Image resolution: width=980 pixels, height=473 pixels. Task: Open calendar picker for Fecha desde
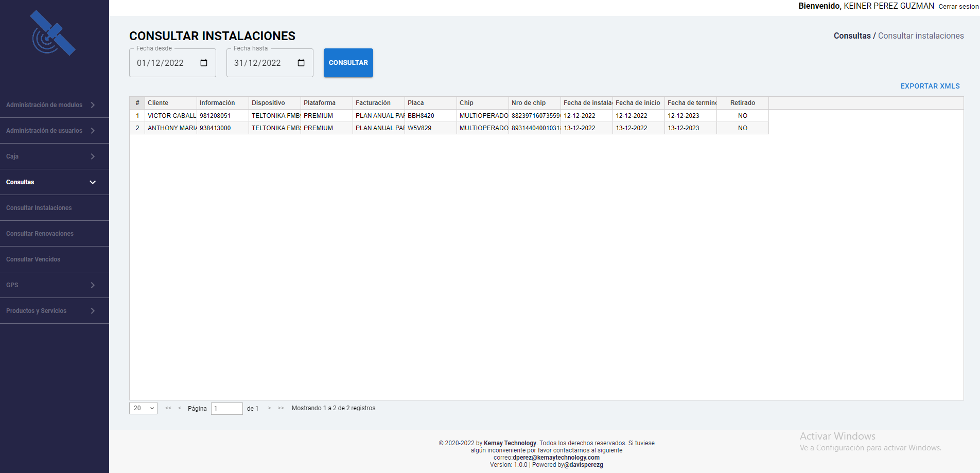(x=204, y=63)
